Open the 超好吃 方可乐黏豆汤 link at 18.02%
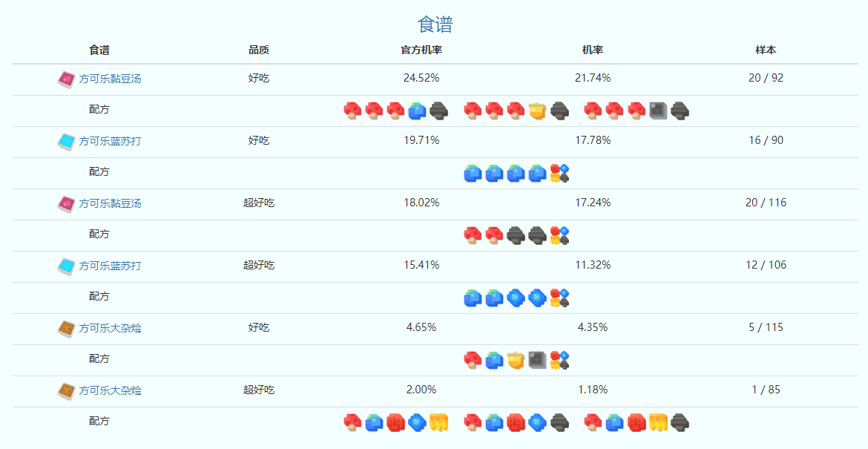Image resolution: width=868 pixels, height=449 pixels. click(110, 203)
